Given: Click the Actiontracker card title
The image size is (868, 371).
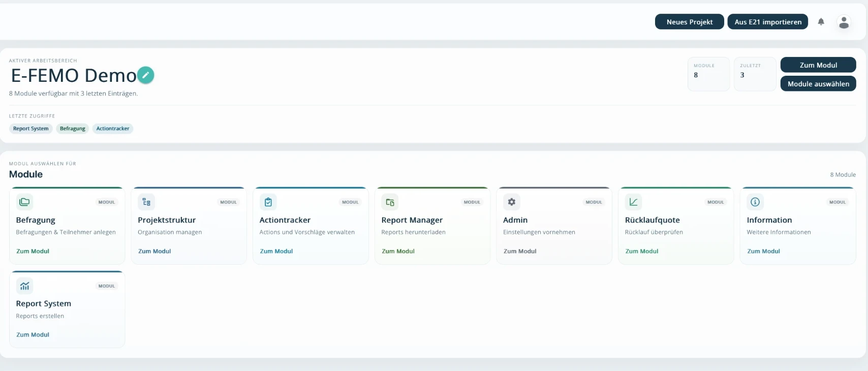Looking at the screenshot, I should tap(285, 220).
